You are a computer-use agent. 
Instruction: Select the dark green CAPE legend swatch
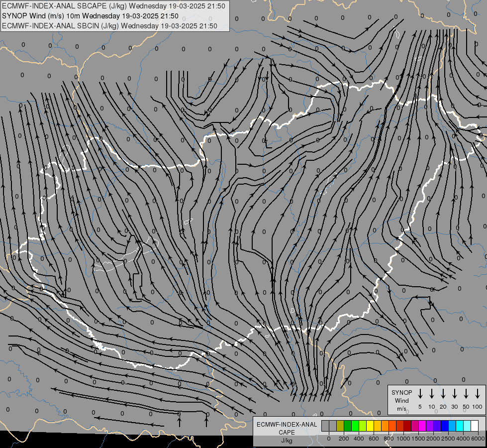coord(348,426)
